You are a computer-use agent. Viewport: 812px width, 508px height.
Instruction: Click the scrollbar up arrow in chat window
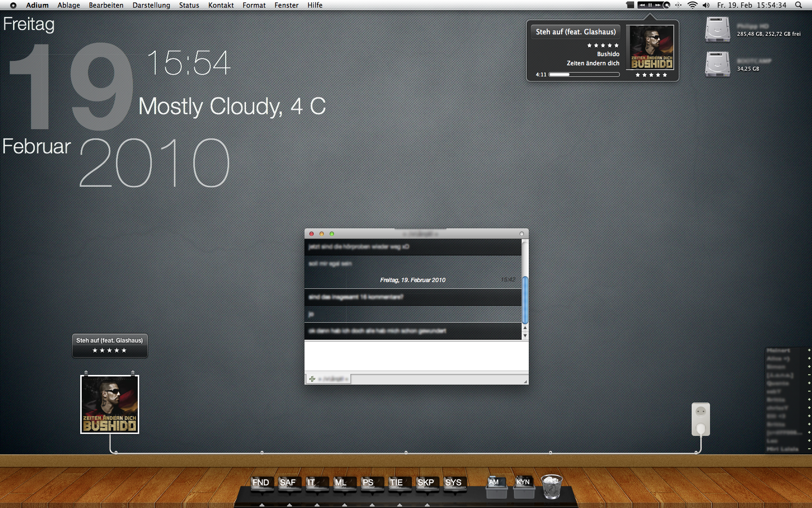[x=525, y=328]
